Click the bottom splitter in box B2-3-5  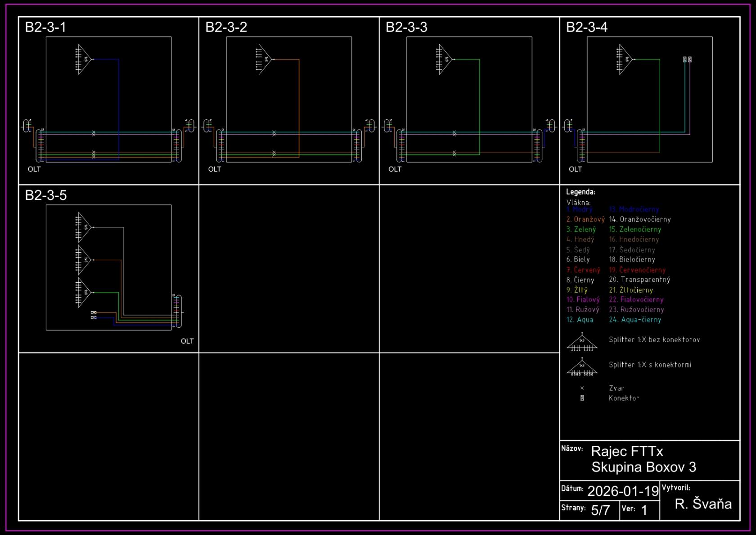pyautogui.click(x=85, y=292)
